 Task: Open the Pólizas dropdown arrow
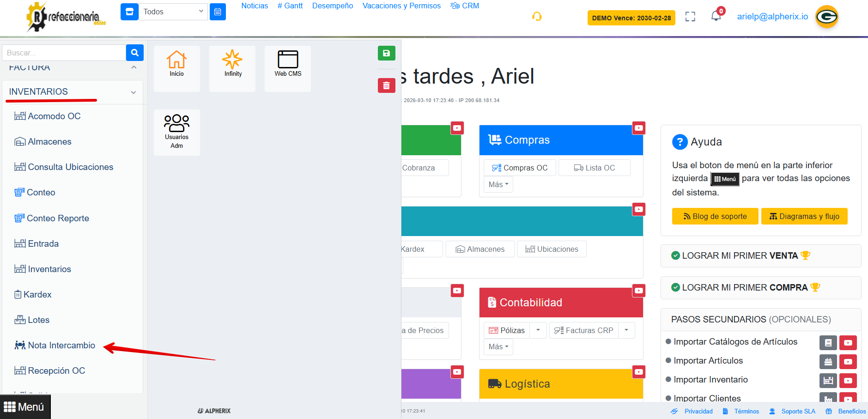pyautogui.click(x=538, y=330)
